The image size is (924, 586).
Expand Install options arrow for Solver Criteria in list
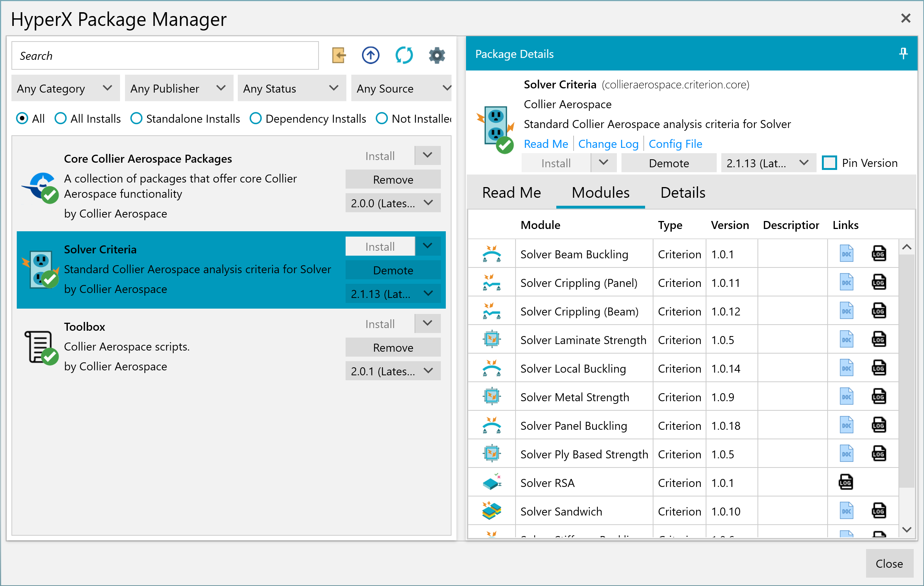click(428, 246)
